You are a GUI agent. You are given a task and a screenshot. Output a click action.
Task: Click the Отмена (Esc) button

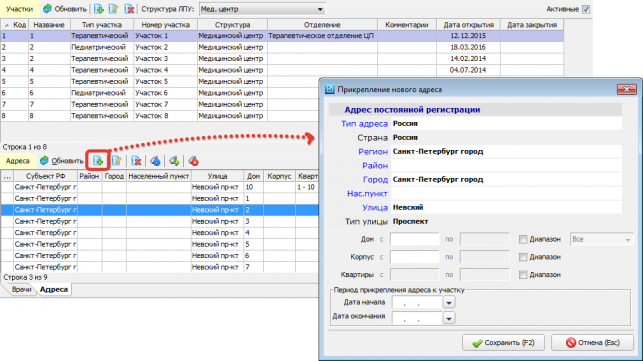click(x=593, y=343)
